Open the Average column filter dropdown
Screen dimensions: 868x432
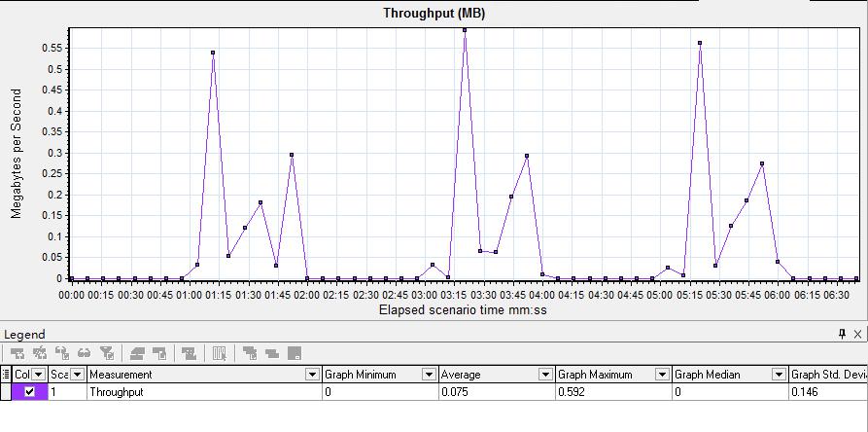click(x=544, y=375)
